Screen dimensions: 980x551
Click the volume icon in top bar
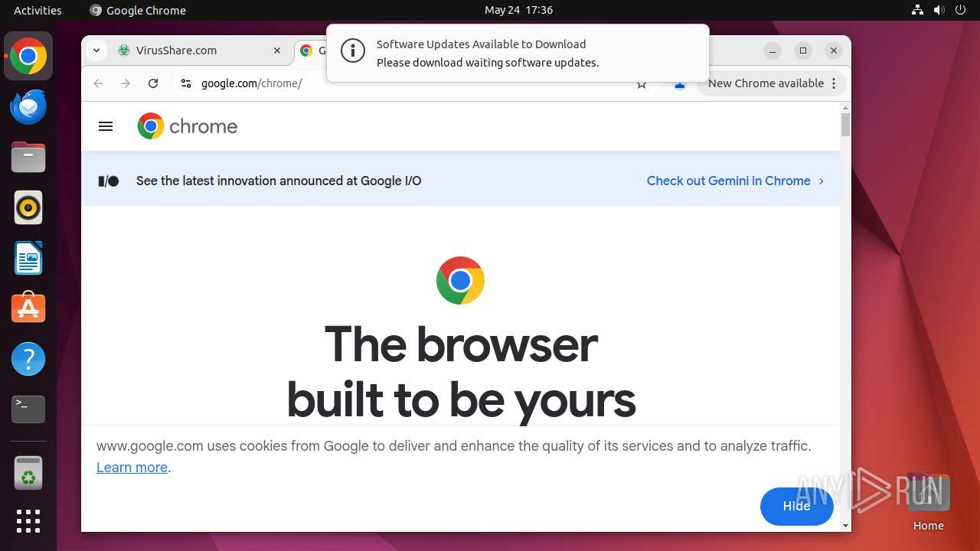coord(939,10)
